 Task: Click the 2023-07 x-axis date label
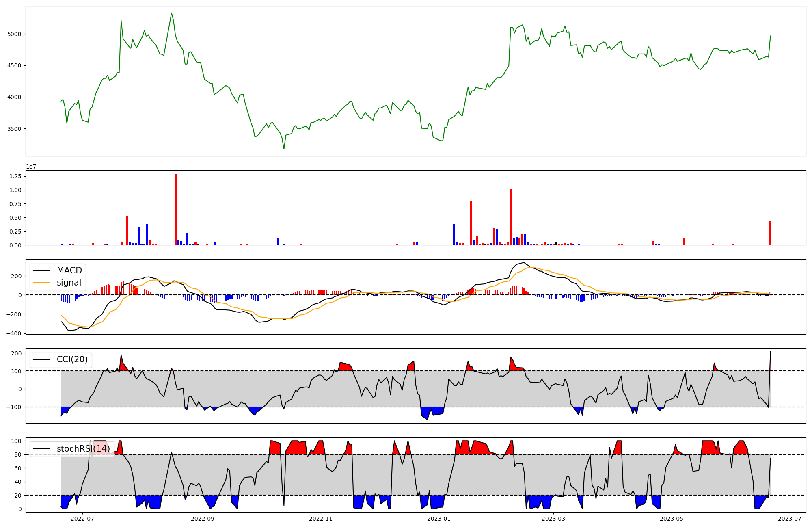pyautogui.click(x=790, y=519)
